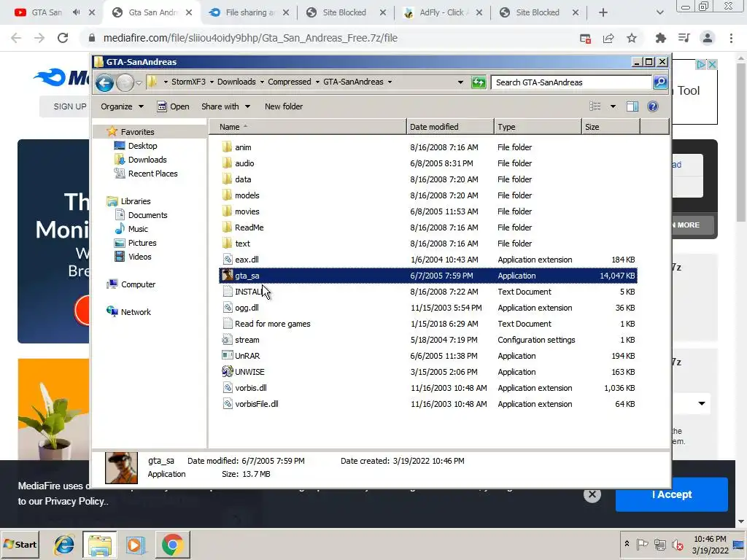Screen dimensions: 747x560
Task: Click the Windows Start button
Action: point(20,545)
